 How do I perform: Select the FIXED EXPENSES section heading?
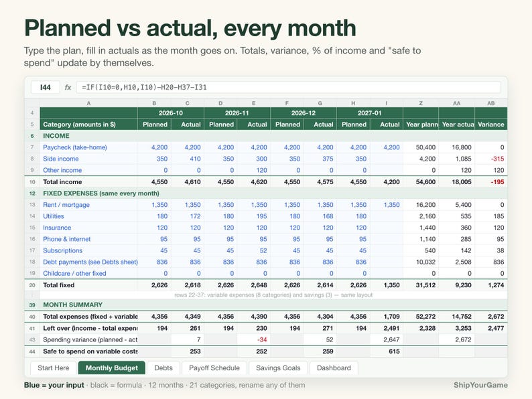click(x=101, y=193)
